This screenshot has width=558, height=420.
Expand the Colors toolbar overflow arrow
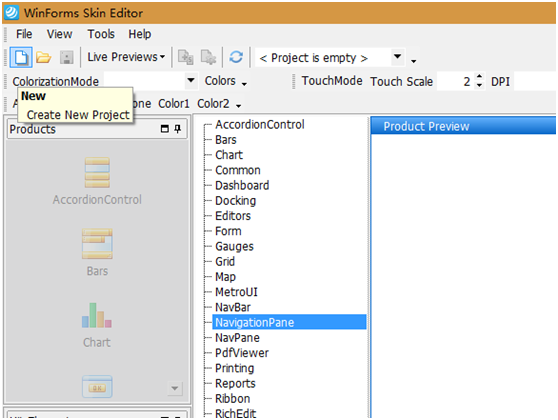coord(244,84)
